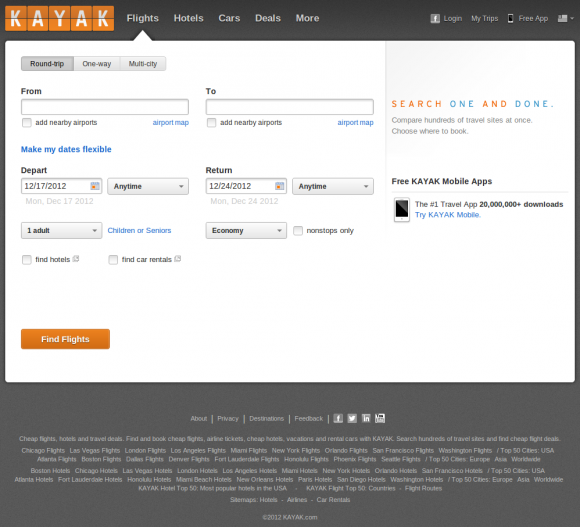This screenshot has width=580, height=527.
Task: Check the find hotels option
Action: click(x=27, y=260)
